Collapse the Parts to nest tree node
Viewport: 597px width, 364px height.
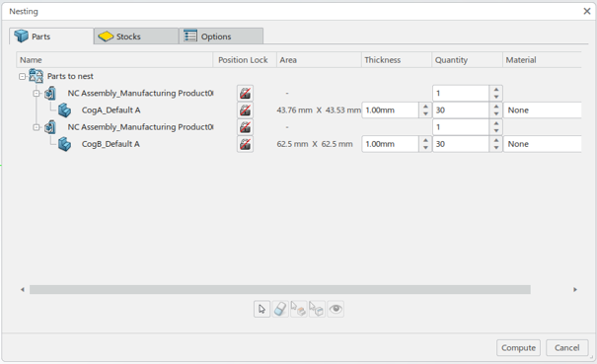point(22,77)
